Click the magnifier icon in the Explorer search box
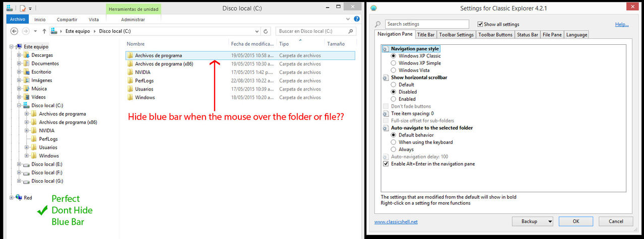This screenshot has height=239, width=644. 354,31
